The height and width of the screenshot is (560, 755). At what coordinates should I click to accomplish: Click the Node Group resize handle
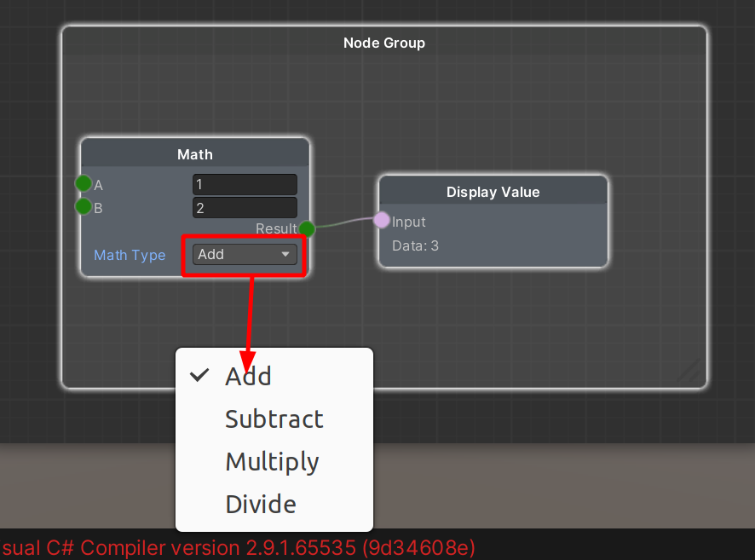pyautogui.click(x=692, y=373)
